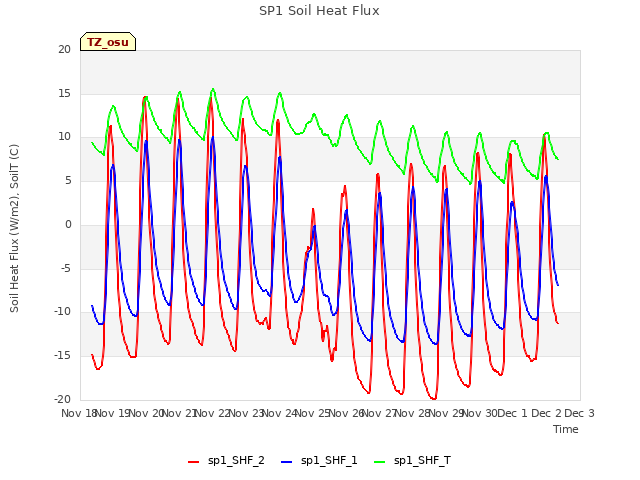Toggle the sp1_SHF_1 legend entry
The image size is (640, 480).
(319, 460)
